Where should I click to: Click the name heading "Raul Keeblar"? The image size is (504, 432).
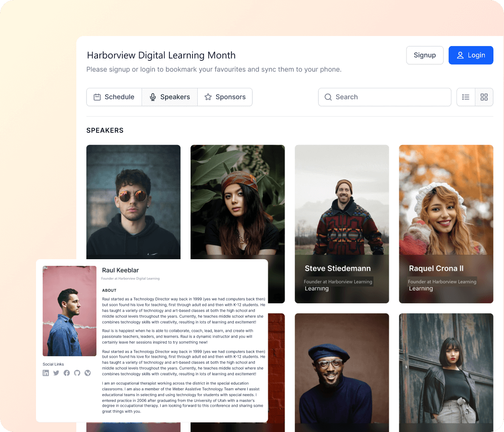coord(120,270)
